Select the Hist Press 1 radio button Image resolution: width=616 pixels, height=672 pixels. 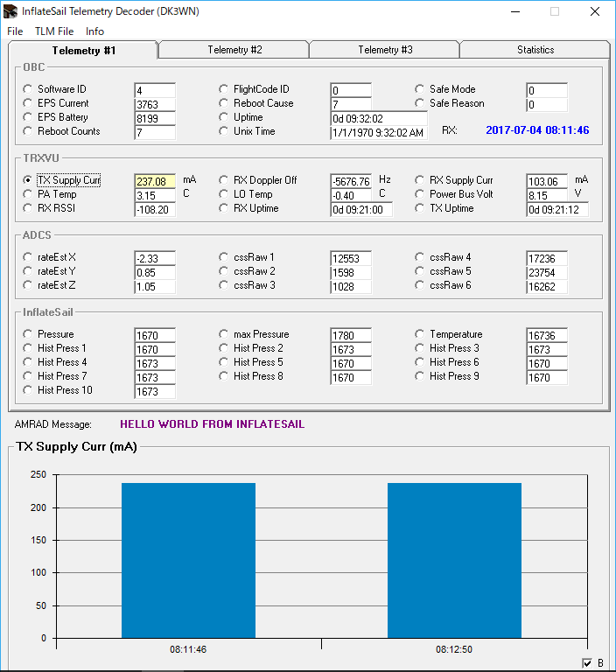point(28,348)
